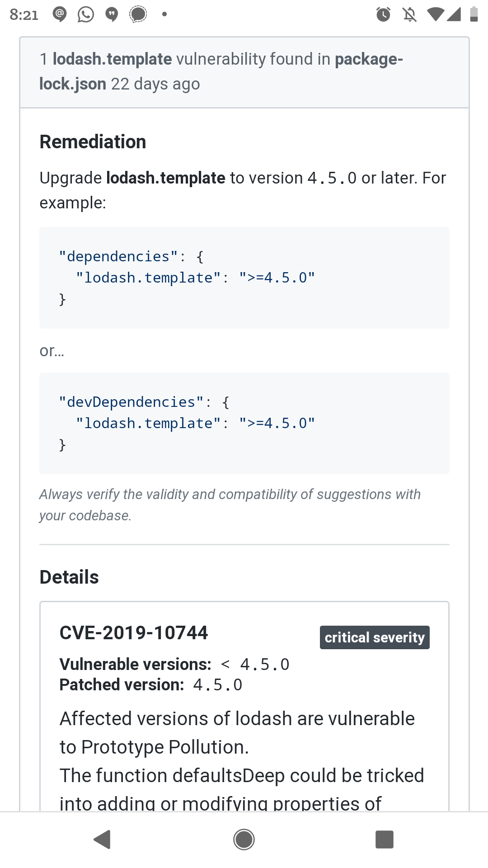Tap the CVE-2019-10744 title
Screen dimensions: 488x868
click(134, 633)
